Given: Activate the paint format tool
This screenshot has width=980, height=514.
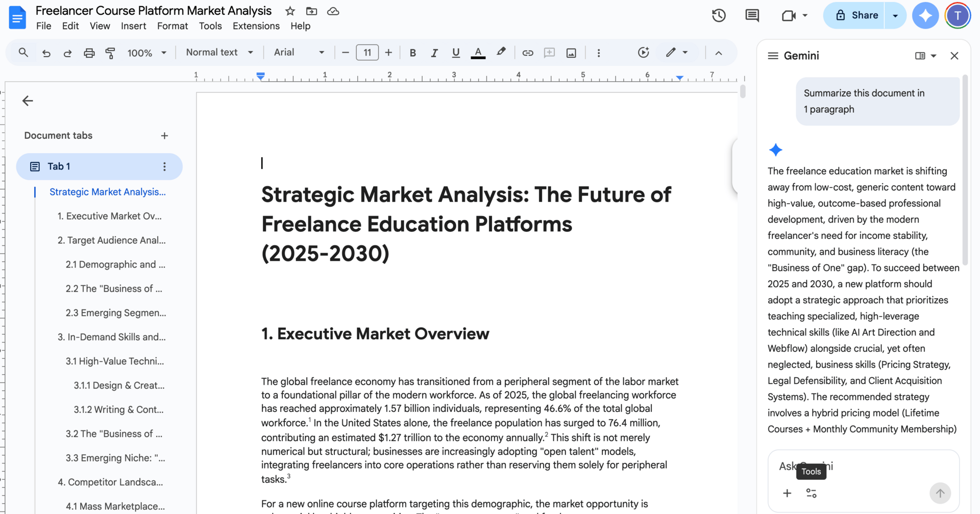Looking at the screenshot, I should point(110,53).
